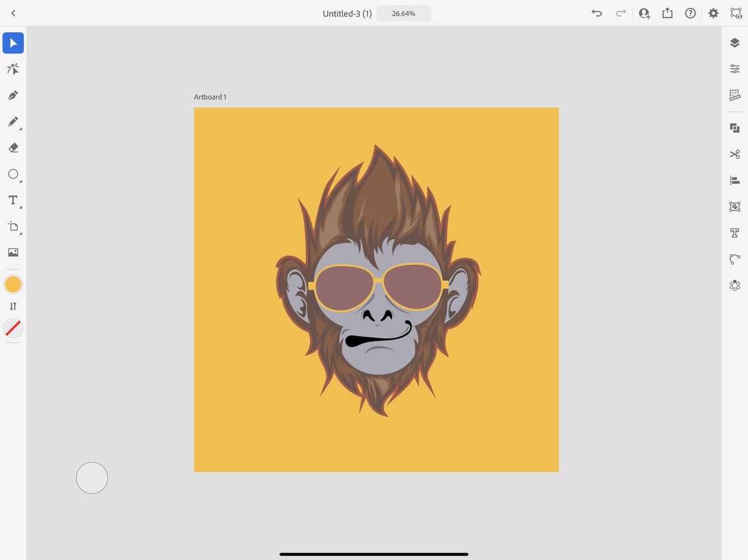
Task: Open the zoom level control showing 26.64%
Action: point(403,12)
